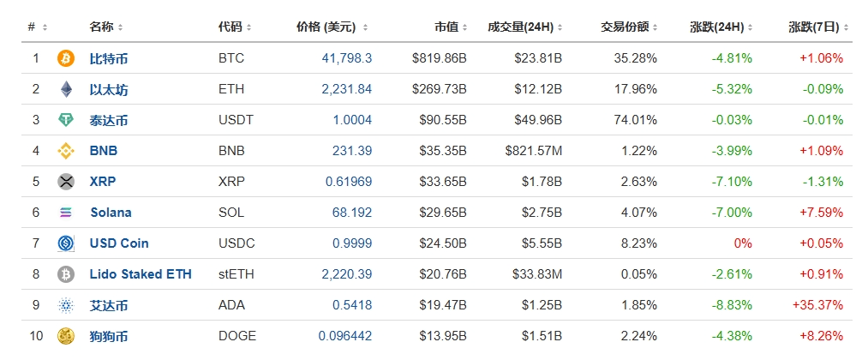Click the Bitcoin coin icon
The width and height of the screenshot is (868, 360).
tap(66, 58)
